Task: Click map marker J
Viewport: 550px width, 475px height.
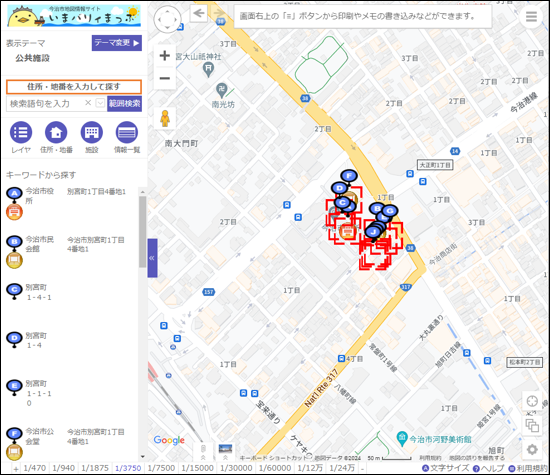Action: [x=373, y=232]
